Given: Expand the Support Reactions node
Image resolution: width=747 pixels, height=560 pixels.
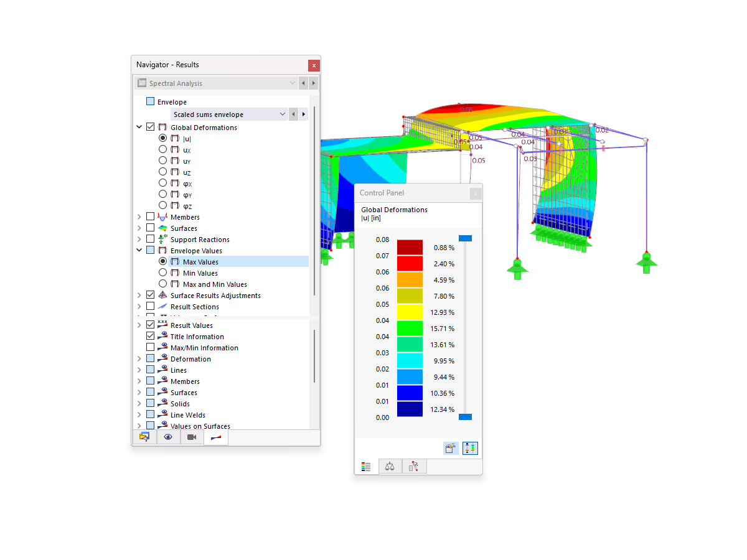Looking at the screenshot, I should [139, 240].
